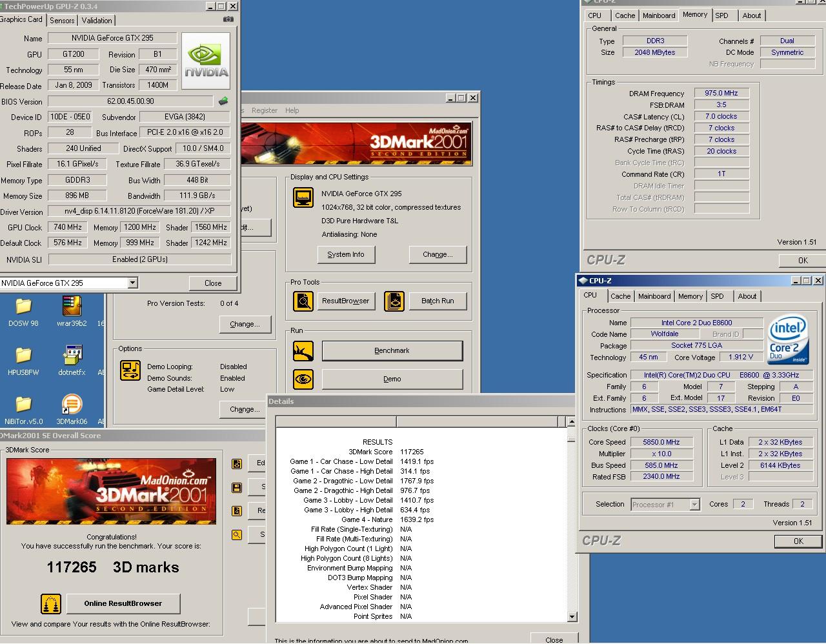Click OK in the lower CPU-Z CPU window
Viewport: 826px width, 644px height.
coord(798,541)
